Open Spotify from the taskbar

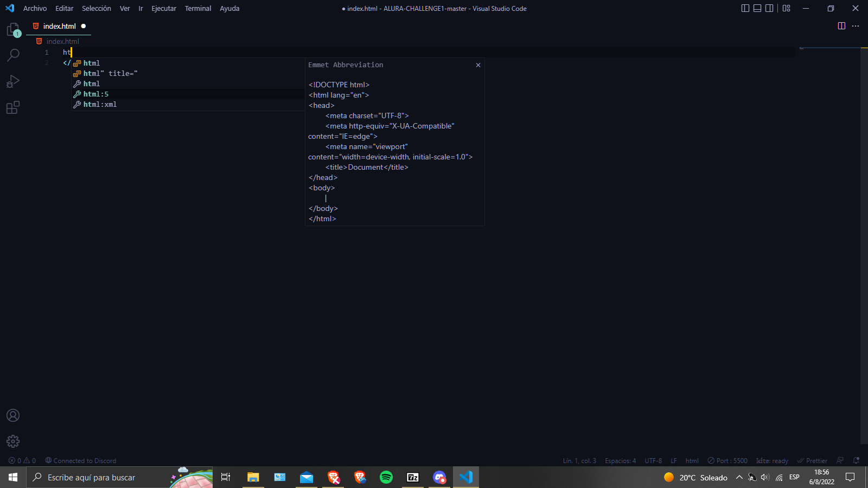click(x=386, y=477)
